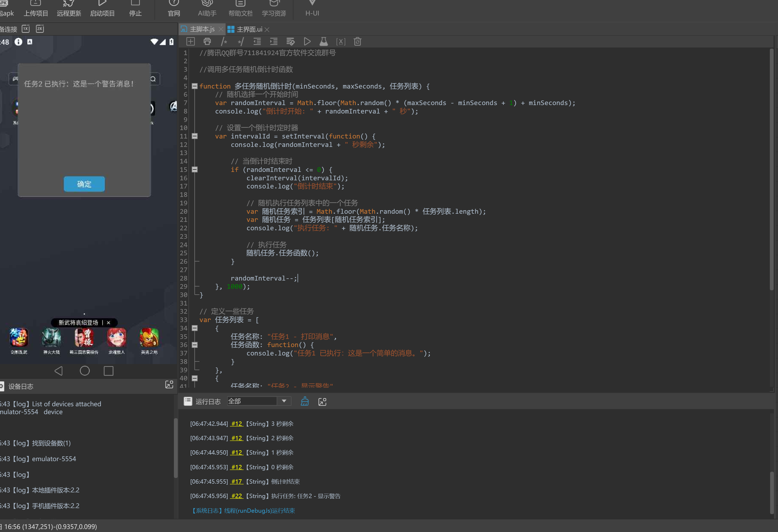
Task: Collapse the setInterval block at line 11
Action: pos(195,136)
